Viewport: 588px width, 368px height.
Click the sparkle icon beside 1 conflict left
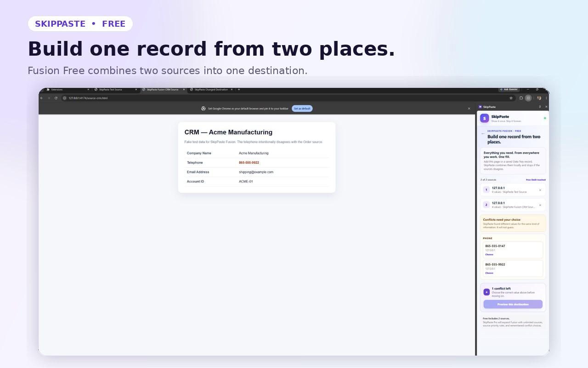486,292
